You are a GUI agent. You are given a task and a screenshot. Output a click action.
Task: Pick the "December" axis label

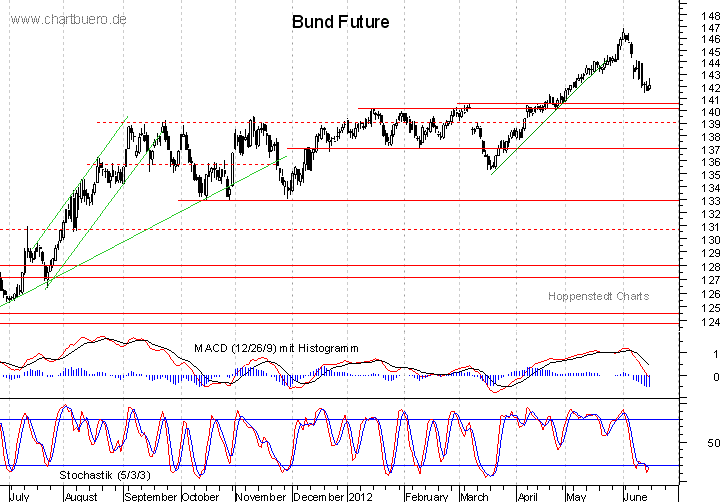(319, 496)
